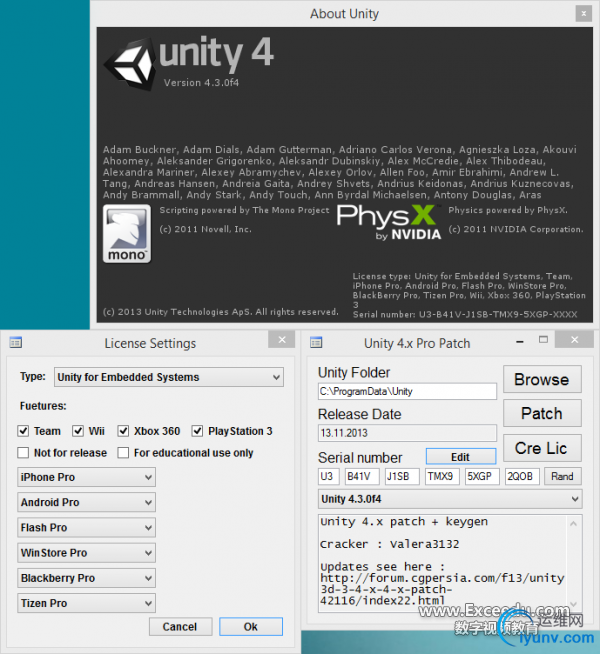Open the Flash Pro dropdown
This screenshot has height=654, width=600.
(86, 528)
